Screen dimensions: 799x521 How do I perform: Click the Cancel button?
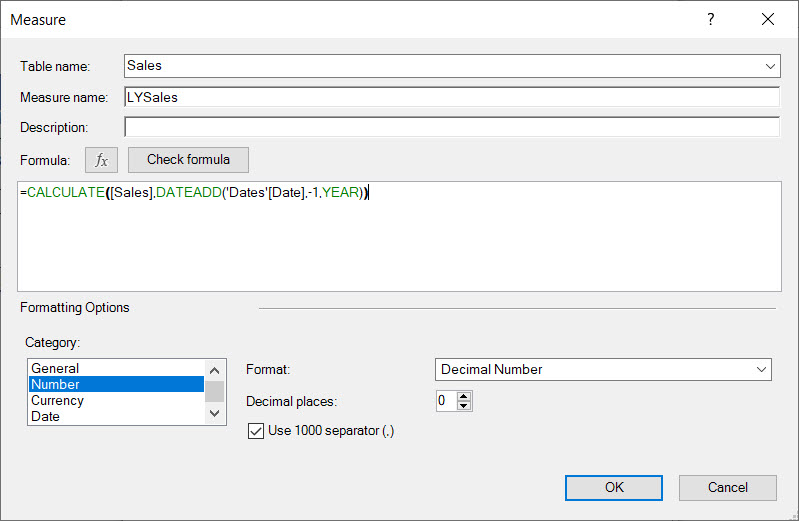point(728,488)
